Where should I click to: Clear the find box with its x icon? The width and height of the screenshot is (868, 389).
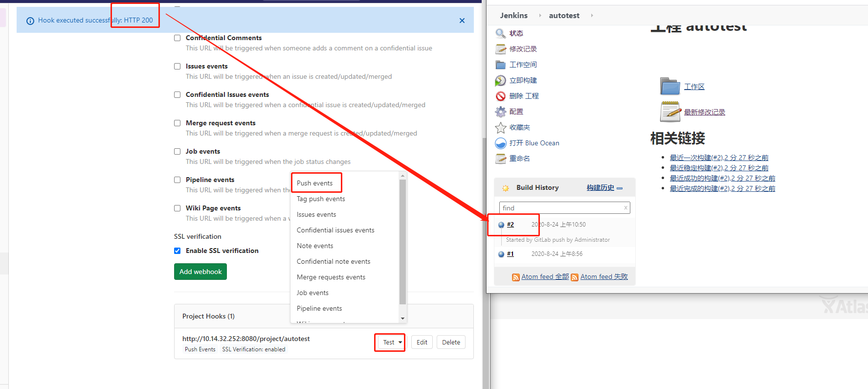point(625,208)
